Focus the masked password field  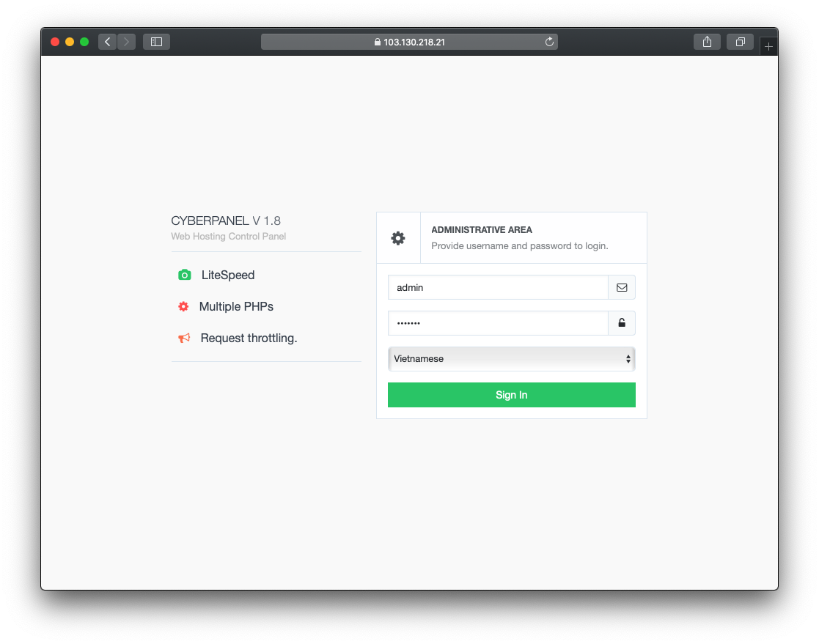coord(498,323)
